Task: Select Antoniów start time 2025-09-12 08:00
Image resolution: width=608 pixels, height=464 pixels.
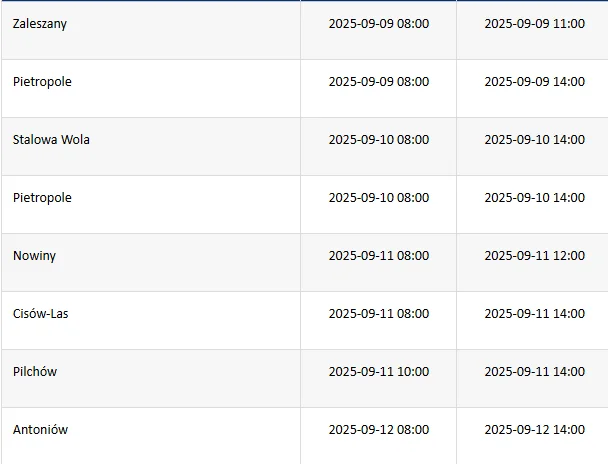Action: click(x=378, y=430)
